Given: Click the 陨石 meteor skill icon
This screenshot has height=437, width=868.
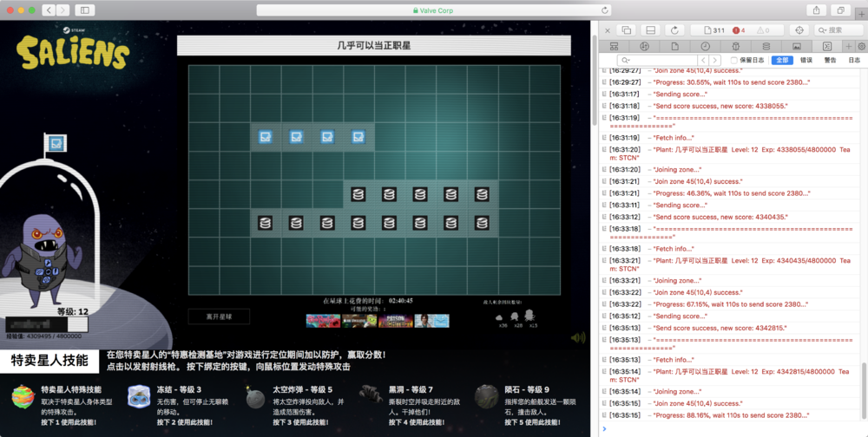Looking at the screenshot, I should click(487, 396).
